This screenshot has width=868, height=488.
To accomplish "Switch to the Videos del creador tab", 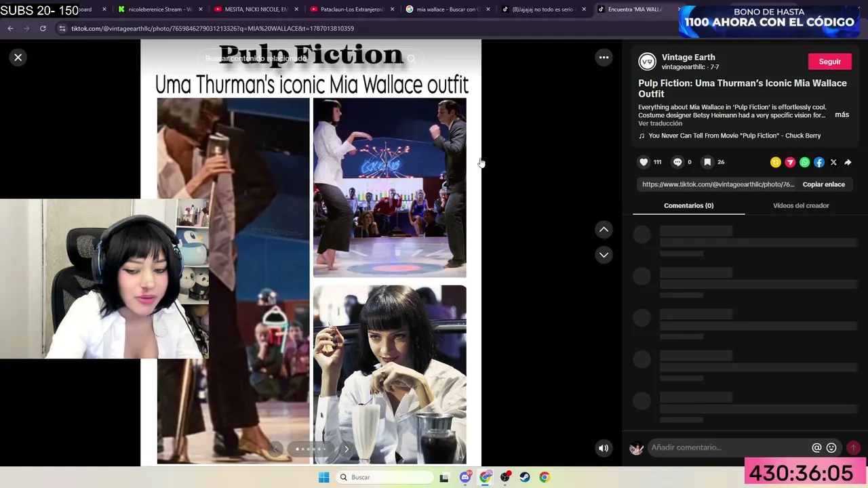I will pyautogui.click(x=801, y=205).
